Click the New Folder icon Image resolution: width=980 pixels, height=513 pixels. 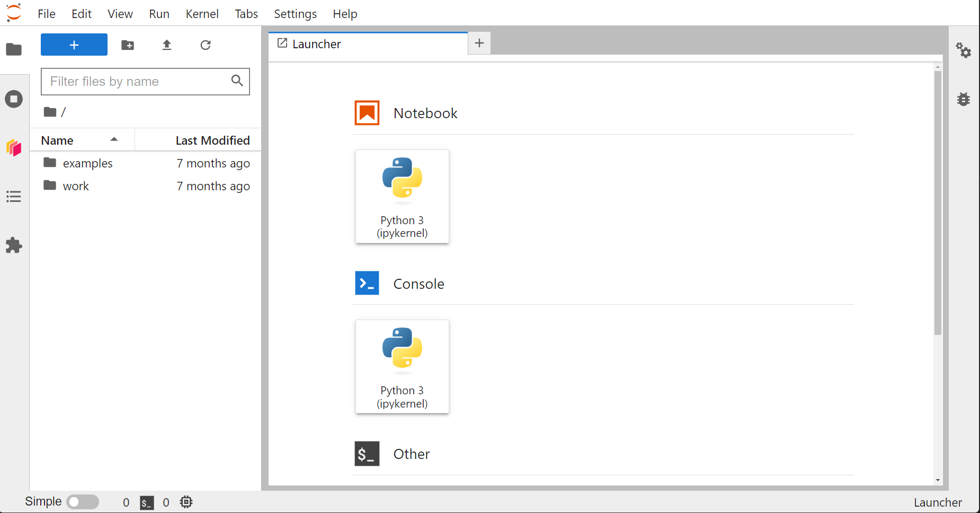[128, 45]
